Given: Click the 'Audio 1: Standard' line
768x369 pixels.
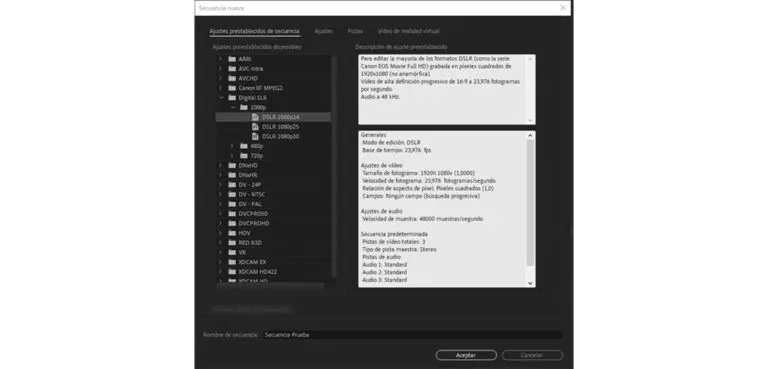Looking at the screenshot, I should click(384, 265).
